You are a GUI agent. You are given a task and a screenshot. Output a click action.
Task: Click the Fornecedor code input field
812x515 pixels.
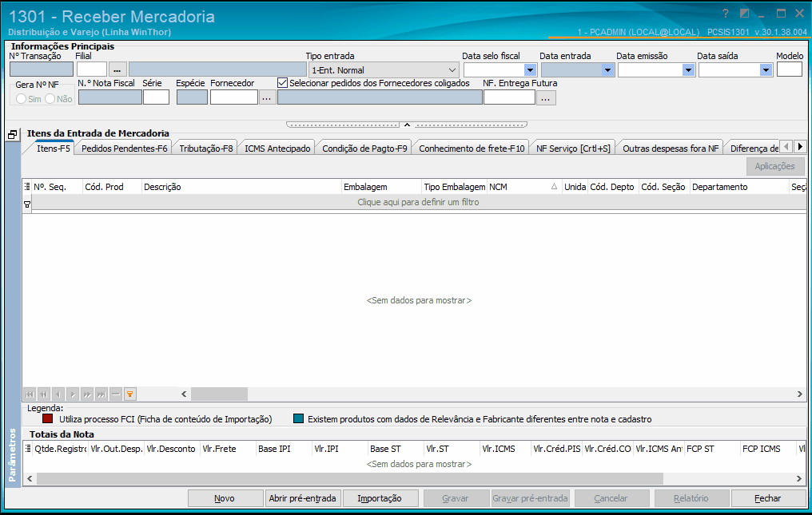point(233,97)
